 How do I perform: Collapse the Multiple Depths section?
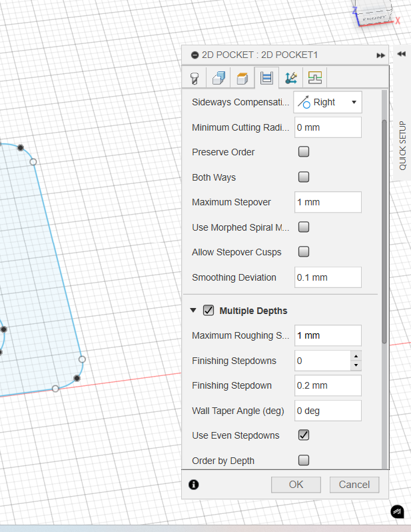click(193, 310)
